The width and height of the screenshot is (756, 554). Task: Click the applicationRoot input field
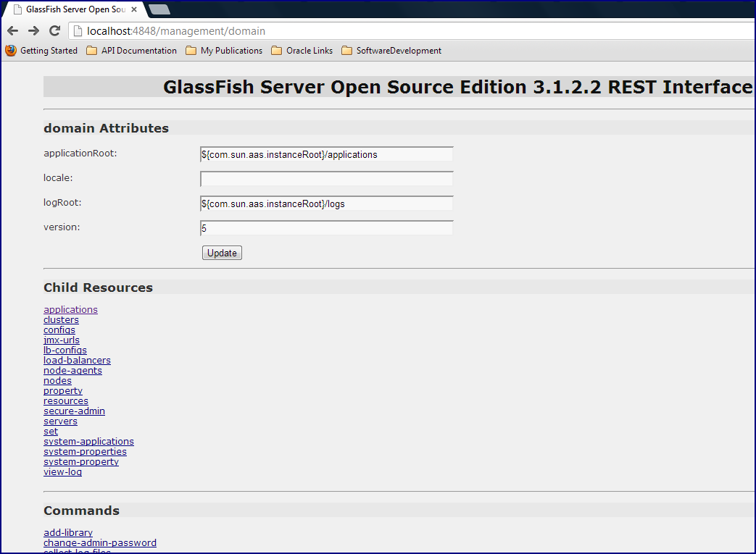326,154
